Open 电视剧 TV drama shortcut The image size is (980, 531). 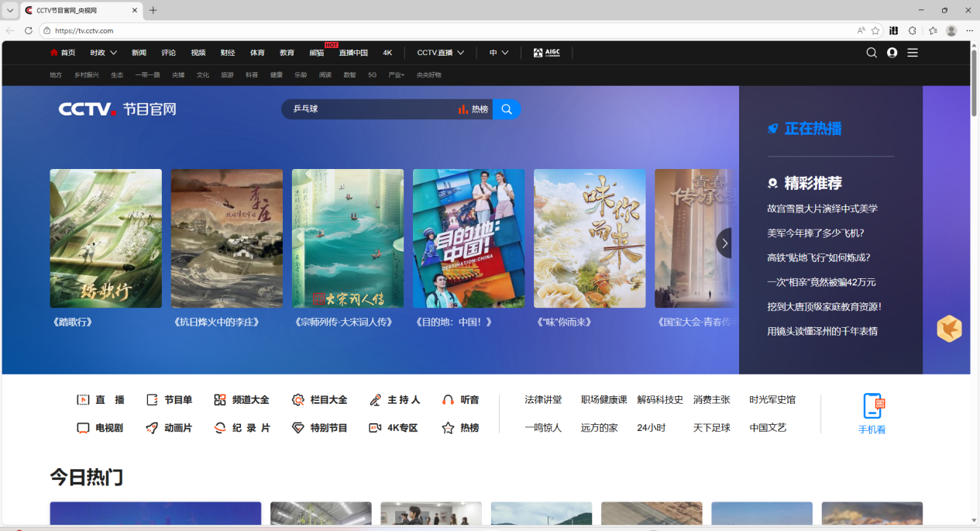[101, 428]
